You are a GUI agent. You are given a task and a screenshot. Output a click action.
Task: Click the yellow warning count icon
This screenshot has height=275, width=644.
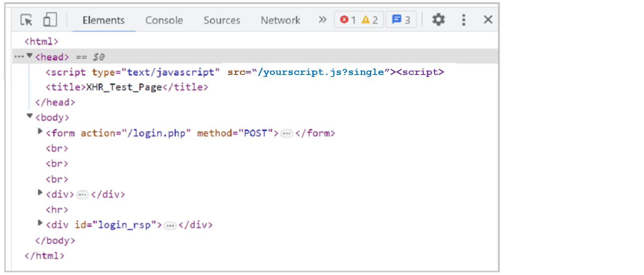[x=366, y=19]
